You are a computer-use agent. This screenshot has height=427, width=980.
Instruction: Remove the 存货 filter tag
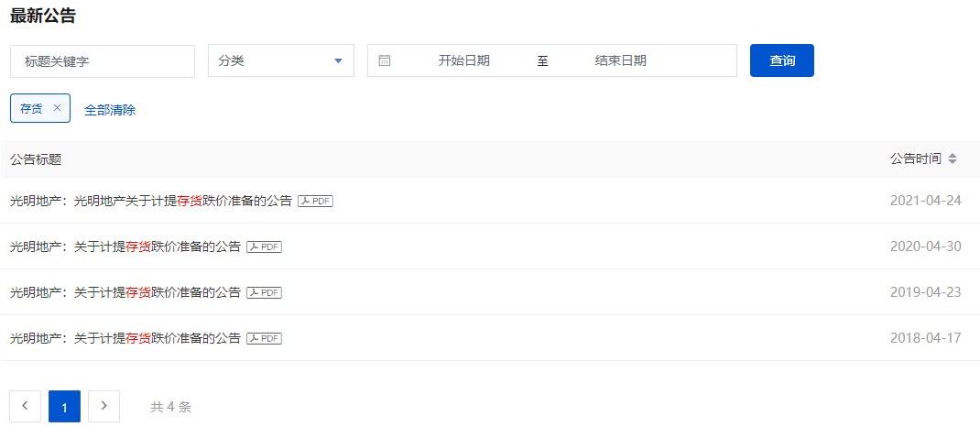coord(57,108)
